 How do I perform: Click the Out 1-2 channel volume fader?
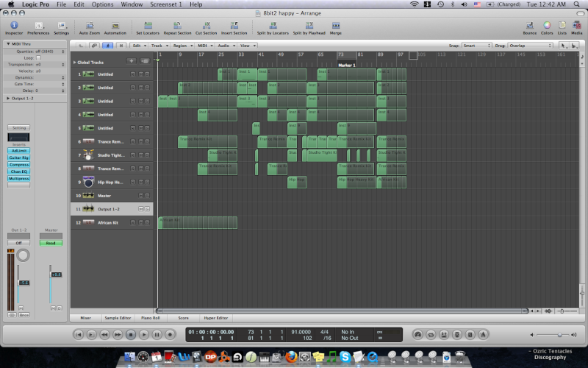(x=24, y=283)
